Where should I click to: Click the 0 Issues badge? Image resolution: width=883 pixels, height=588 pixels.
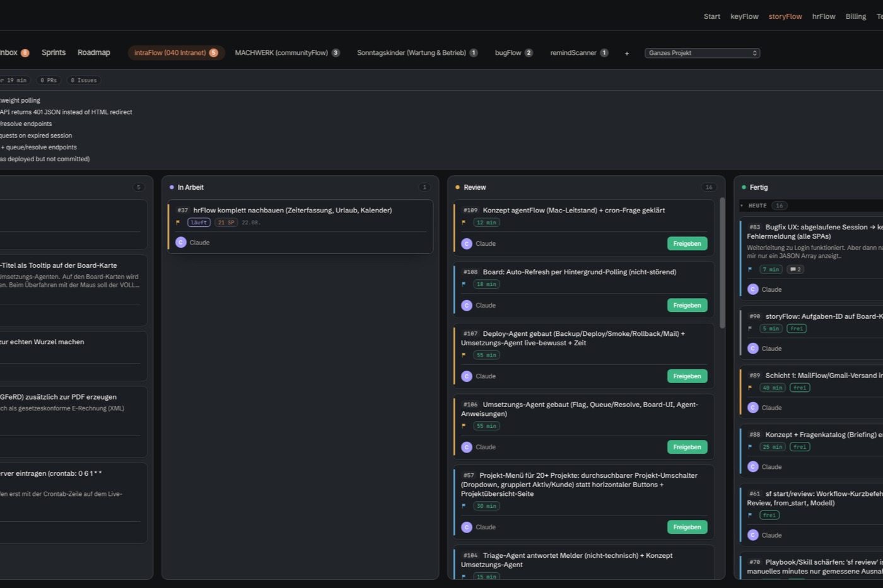click(84, 80)
